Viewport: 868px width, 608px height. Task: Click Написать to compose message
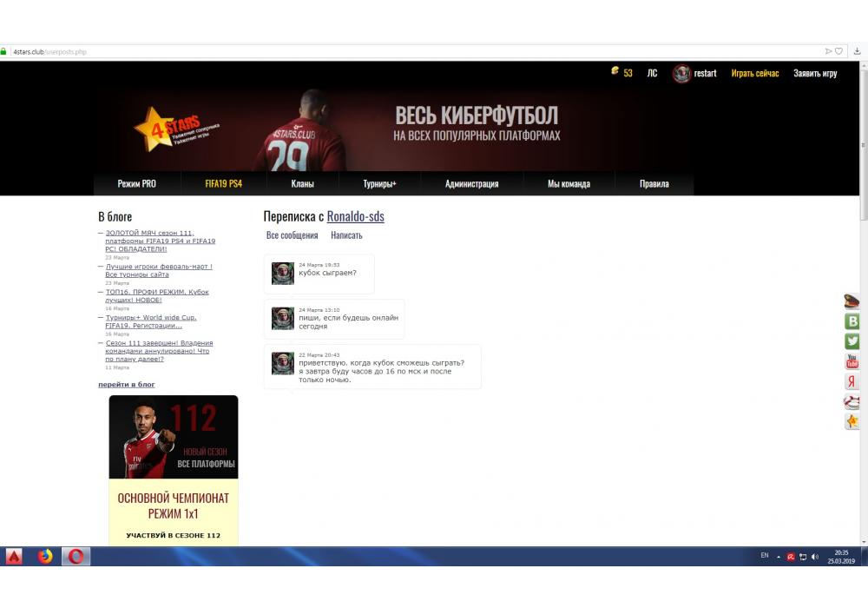(x=346, y=235)
